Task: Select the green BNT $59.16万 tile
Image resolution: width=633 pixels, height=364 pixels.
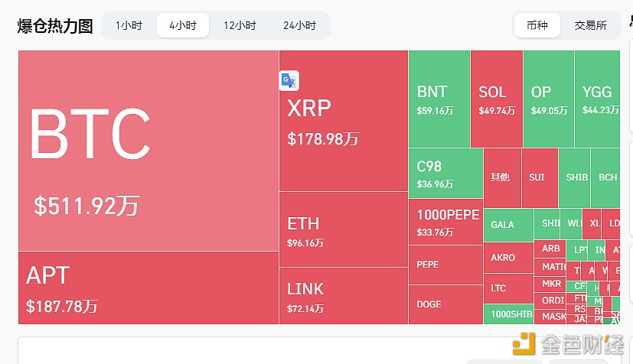Action: click(439, 99)
